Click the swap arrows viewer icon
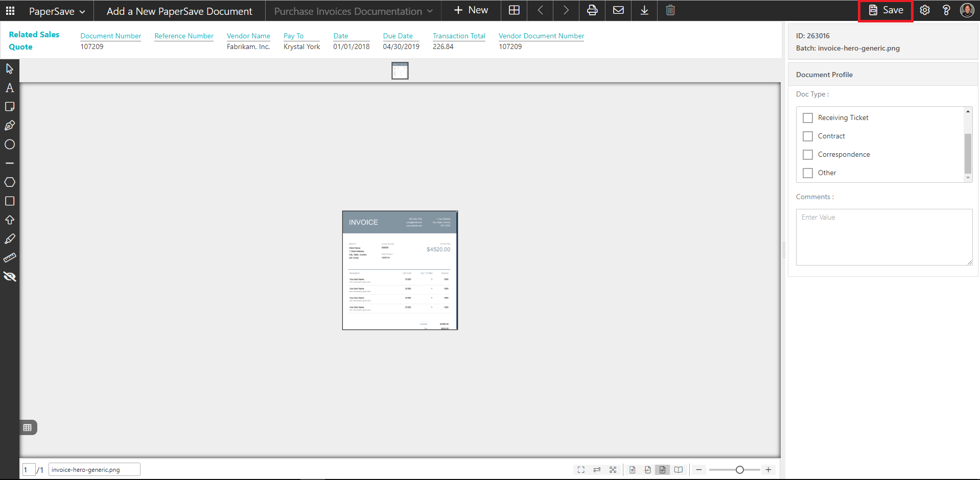 pyautogui.click(x=597, y=470)
